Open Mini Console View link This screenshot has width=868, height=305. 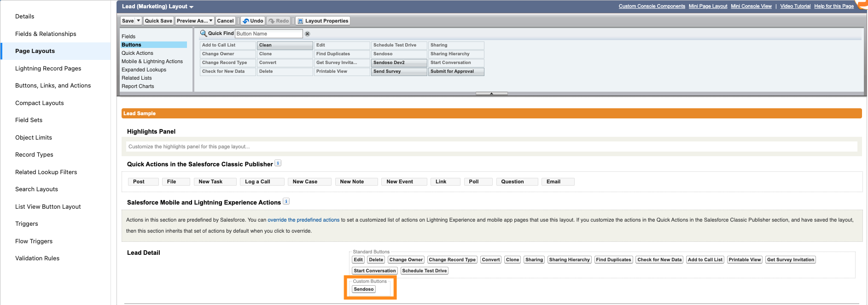[751, 6]
